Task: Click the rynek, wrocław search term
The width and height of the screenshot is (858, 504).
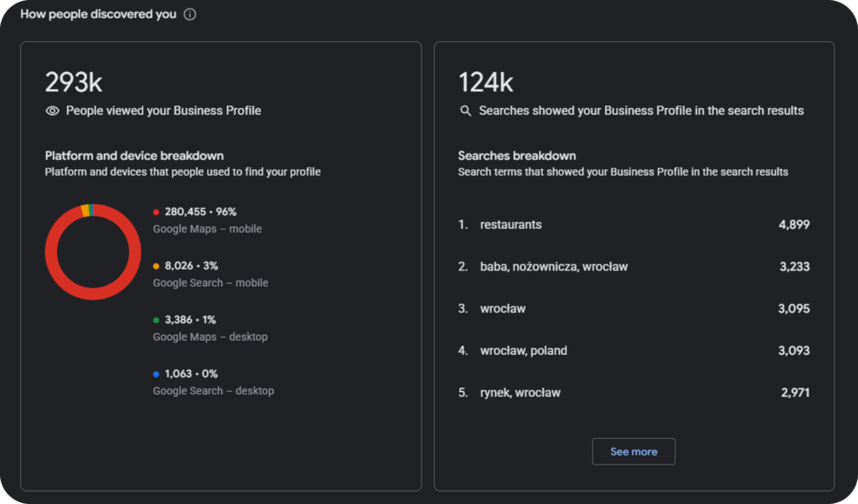Action: (x=520, y=393)
